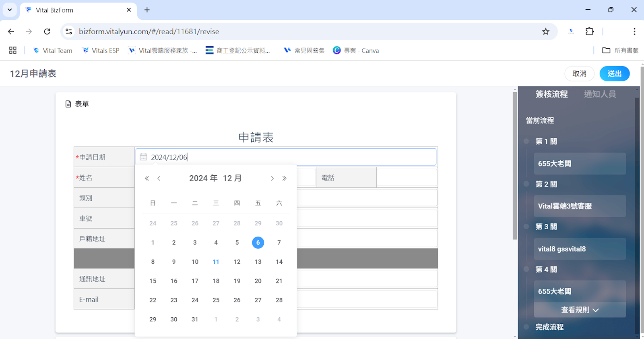Go to previous month in date picker

point(159,178)
